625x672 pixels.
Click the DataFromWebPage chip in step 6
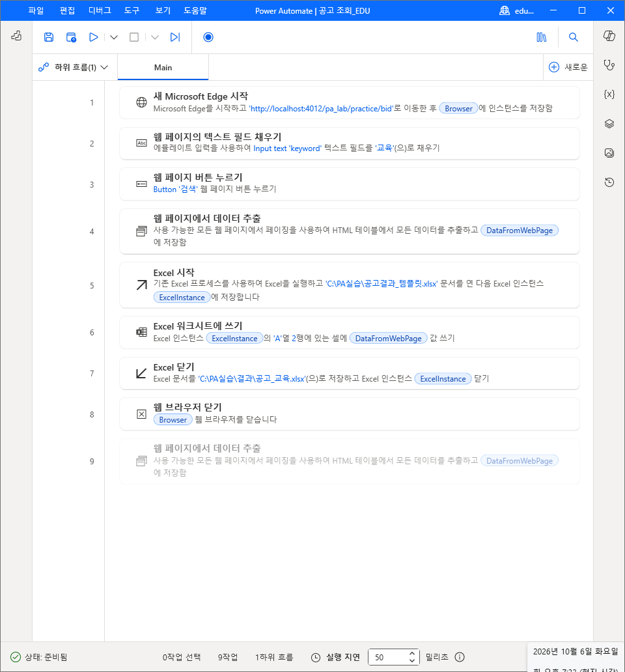tap(389, 339)
